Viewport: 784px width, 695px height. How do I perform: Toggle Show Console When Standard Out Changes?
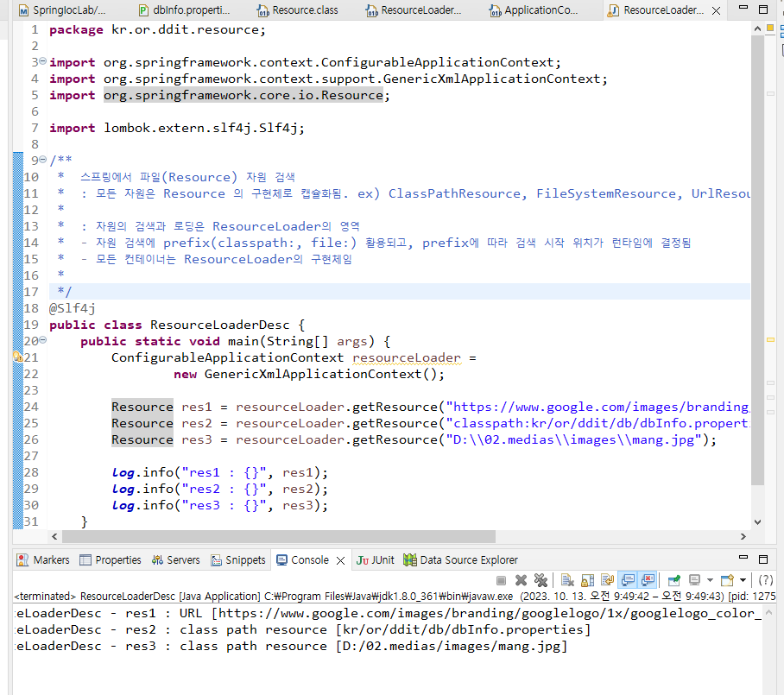tap(628, 580)
